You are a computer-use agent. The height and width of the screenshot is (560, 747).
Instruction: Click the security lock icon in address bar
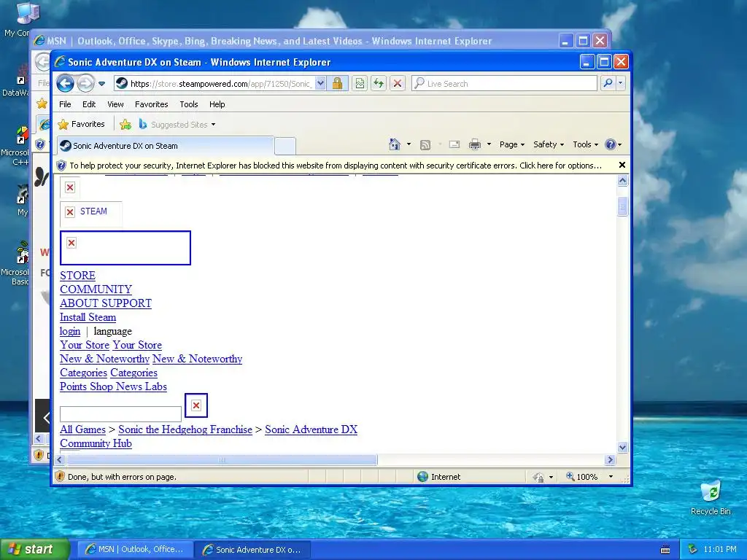337,83
